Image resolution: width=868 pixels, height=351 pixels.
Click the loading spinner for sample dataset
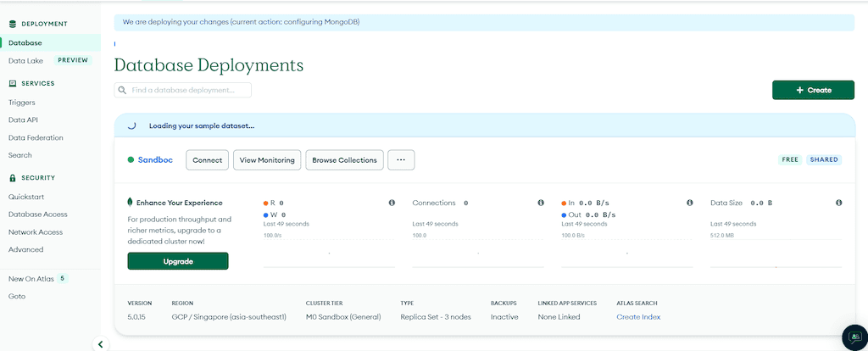pyautogui.click(x=131, y=125)
